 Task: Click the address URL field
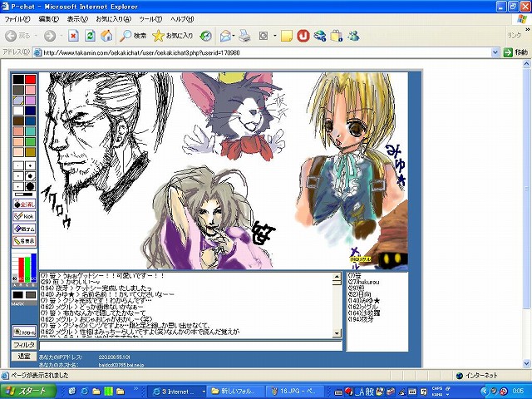tap(266, 52)
